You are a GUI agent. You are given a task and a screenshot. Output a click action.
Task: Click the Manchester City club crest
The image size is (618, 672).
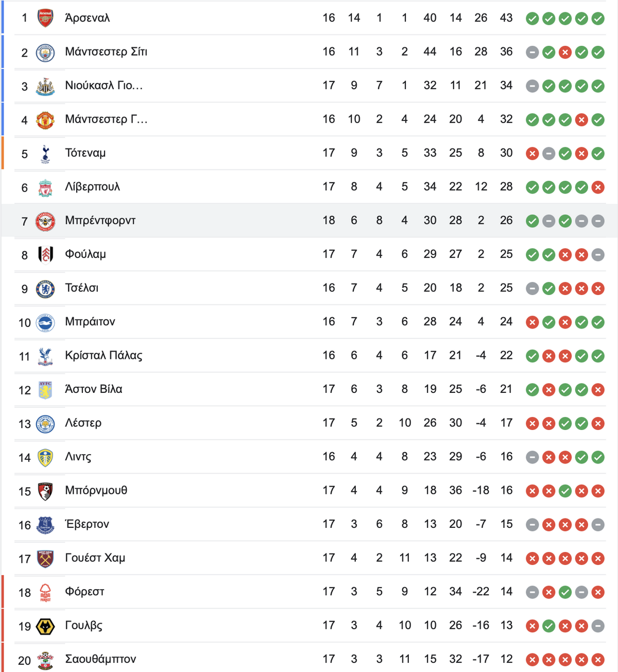coord(45,53)
